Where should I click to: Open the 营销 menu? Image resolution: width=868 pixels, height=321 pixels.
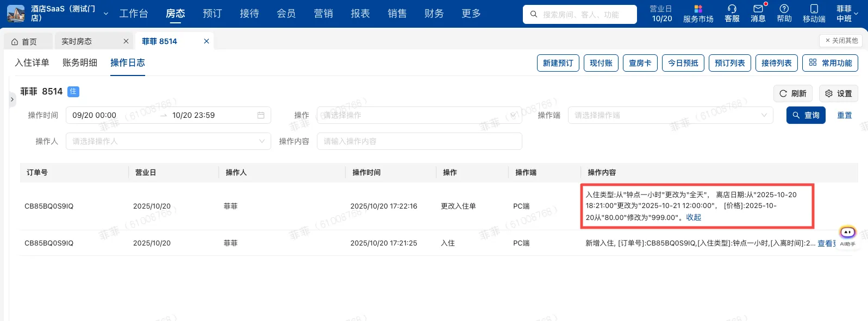[323, 14]
